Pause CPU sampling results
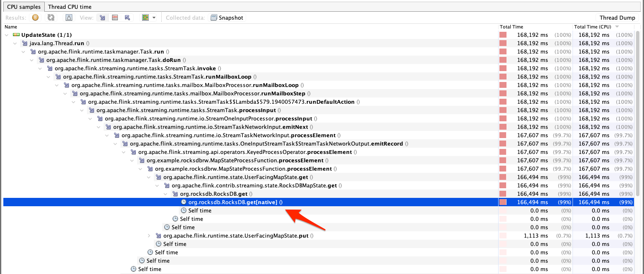The height and width of the screenshot is (274, 644). (35, 18)
